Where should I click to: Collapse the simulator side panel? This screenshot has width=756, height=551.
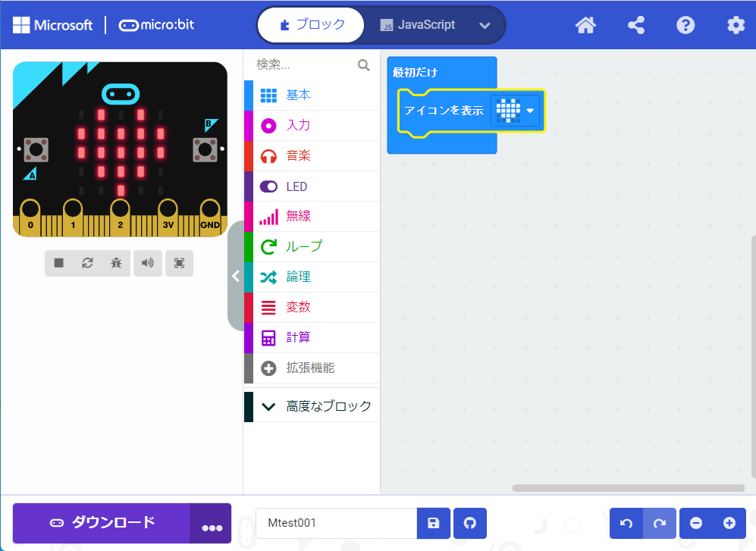[x=235, y=276]
